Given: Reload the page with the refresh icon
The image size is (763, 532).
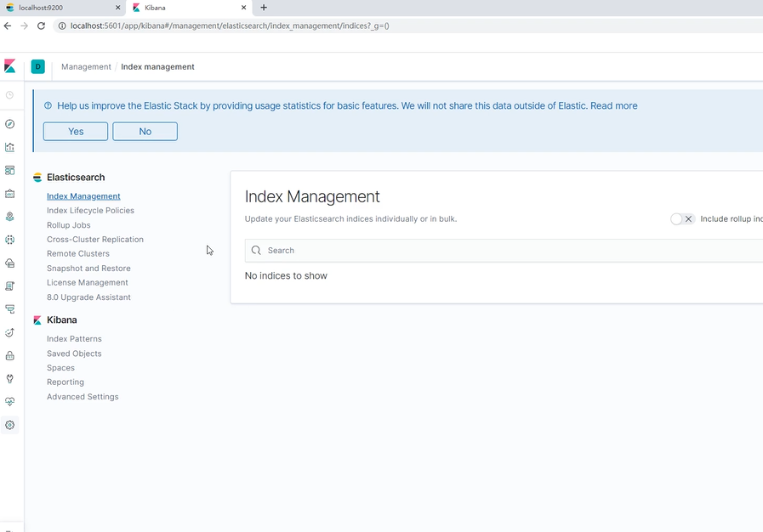Looking at the screenshot, I should tap(42, 25).
